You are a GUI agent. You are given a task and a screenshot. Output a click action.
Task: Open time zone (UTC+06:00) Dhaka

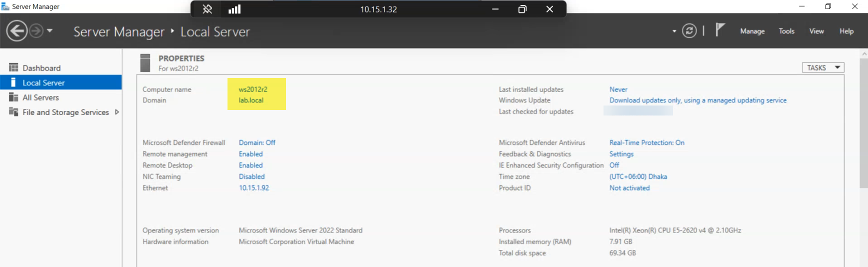click(x=638, y=176)
